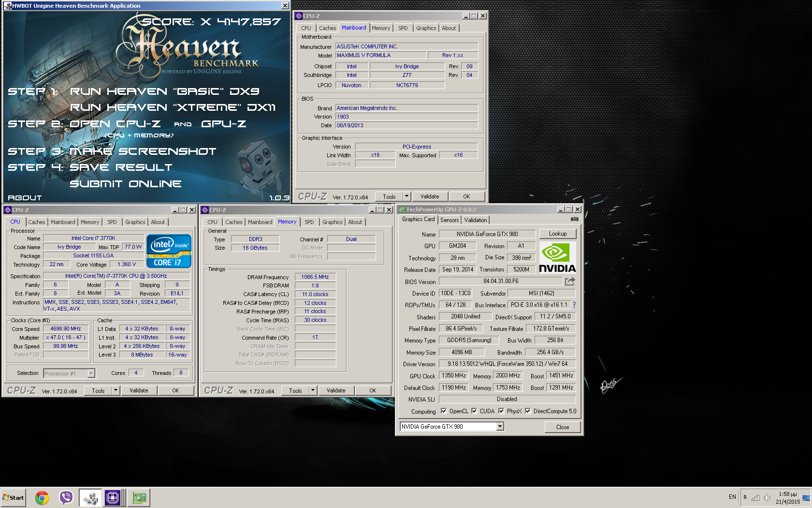Click the CPU-Z icon in Mainboard window title

(x=299, y=16)
